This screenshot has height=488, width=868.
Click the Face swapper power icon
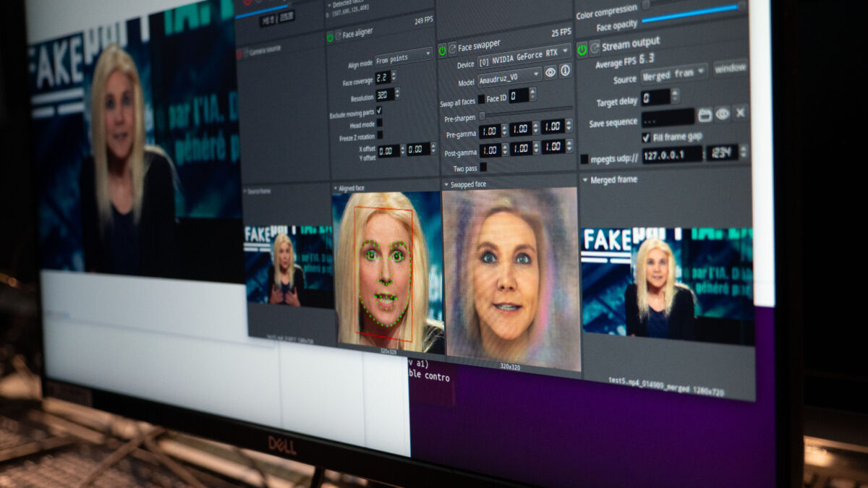point(442,49)
